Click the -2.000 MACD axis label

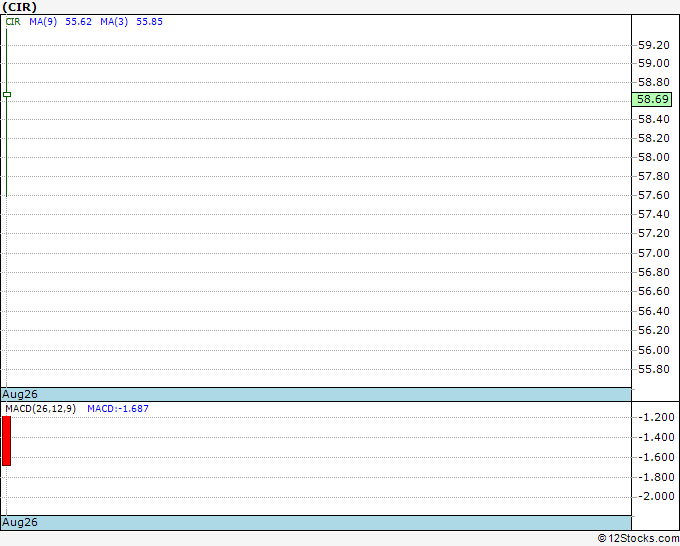click(x=656, y=497)
